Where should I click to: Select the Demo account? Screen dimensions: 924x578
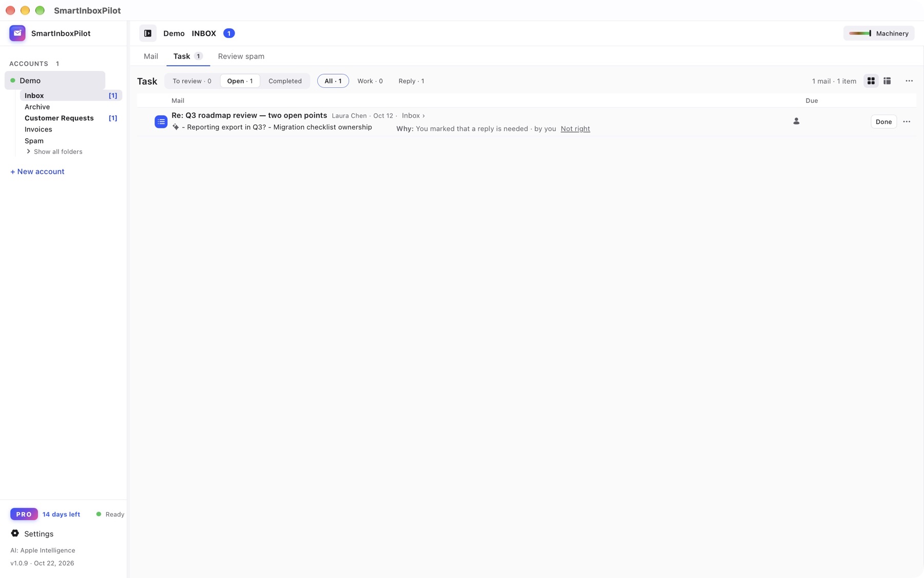click(55, 81)
